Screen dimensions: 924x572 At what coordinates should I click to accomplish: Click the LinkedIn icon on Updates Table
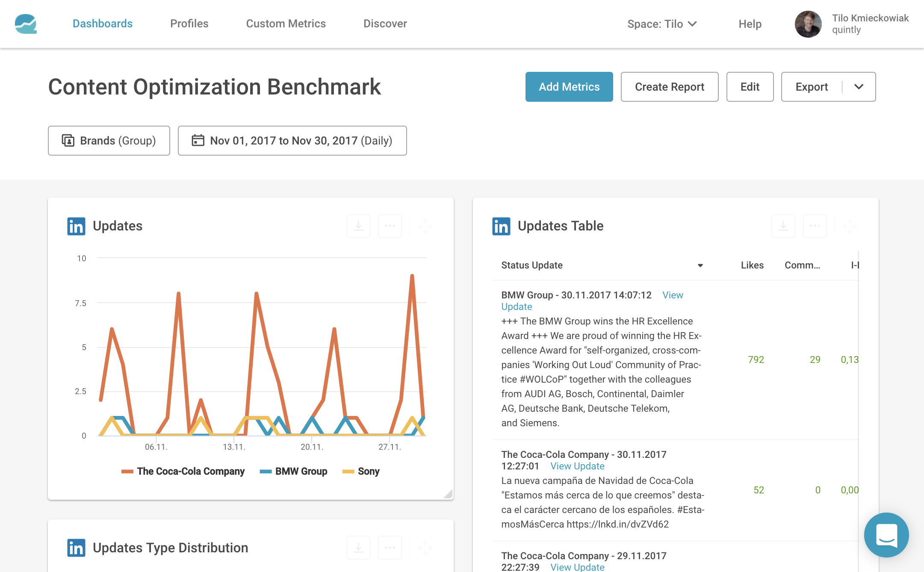coord(501,226)
